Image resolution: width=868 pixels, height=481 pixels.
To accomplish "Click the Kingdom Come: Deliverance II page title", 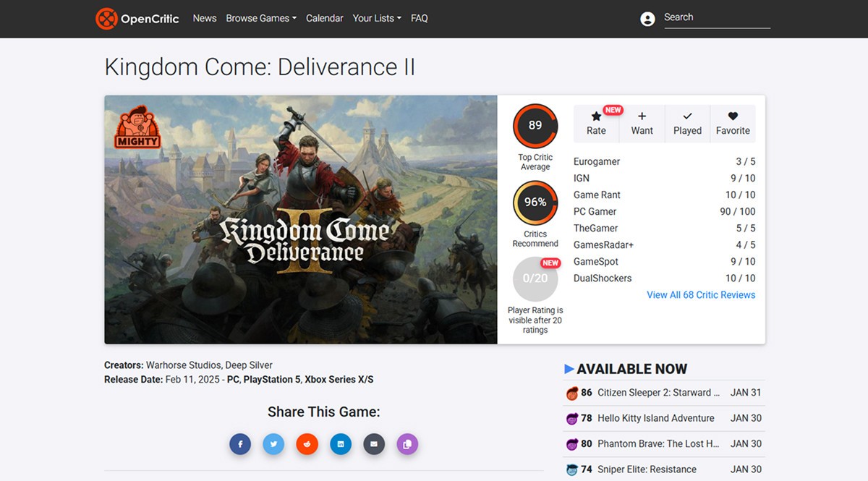I will 260,67.
